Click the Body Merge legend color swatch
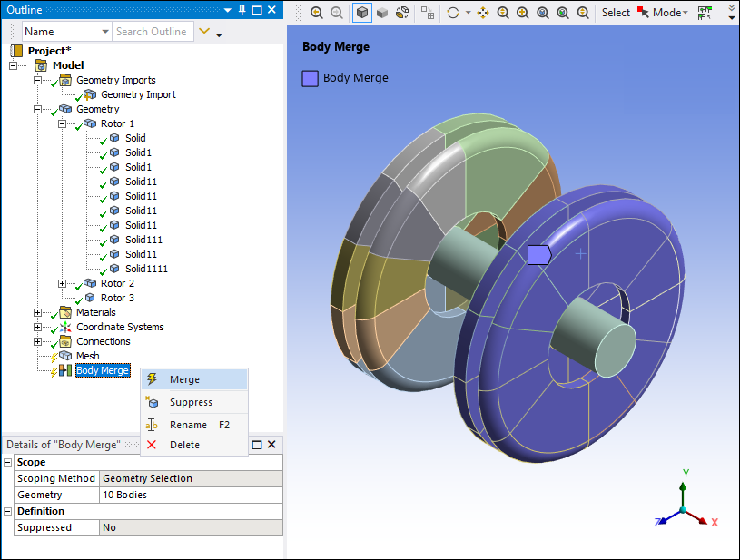This screenshot has height=560, width=740. (x=310, y=78)
